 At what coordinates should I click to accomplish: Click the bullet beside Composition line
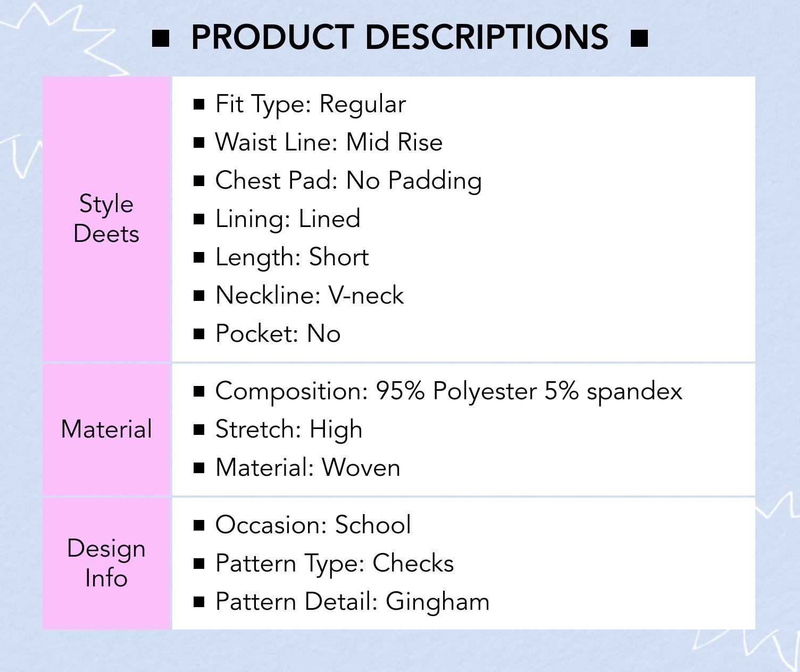pos(199,391)
